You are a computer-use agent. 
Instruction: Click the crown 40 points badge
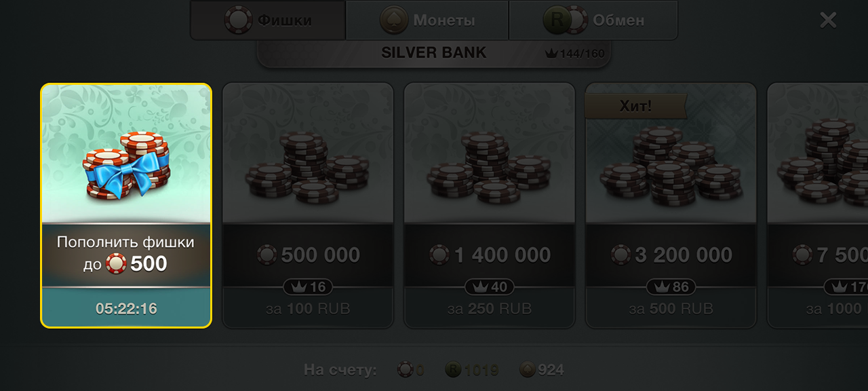click(490, 287)
